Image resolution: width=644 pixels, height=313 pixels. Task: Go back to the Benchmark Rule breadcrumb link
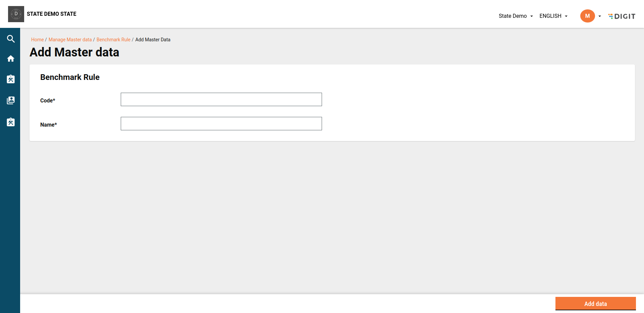click(113, 40)
